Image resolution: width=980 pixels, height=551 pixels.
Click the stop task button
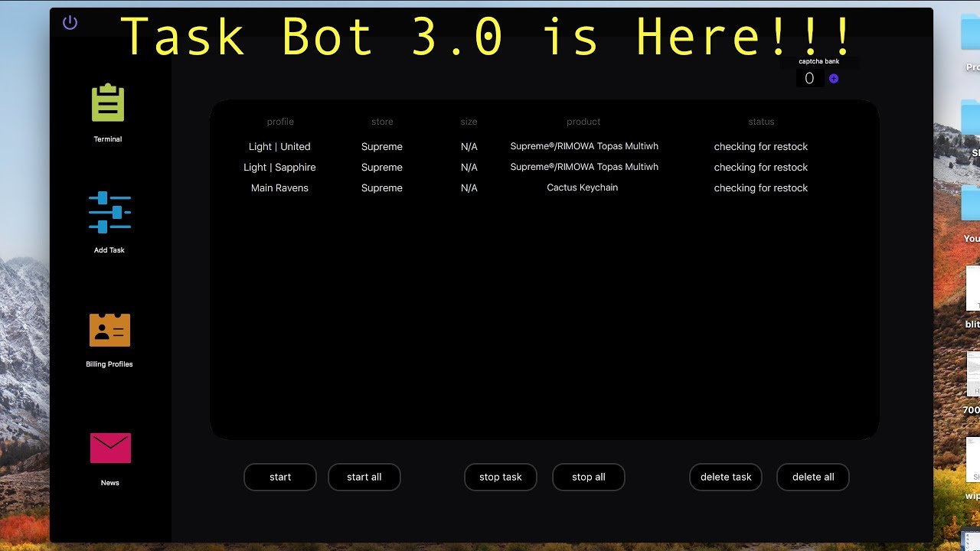501,477
